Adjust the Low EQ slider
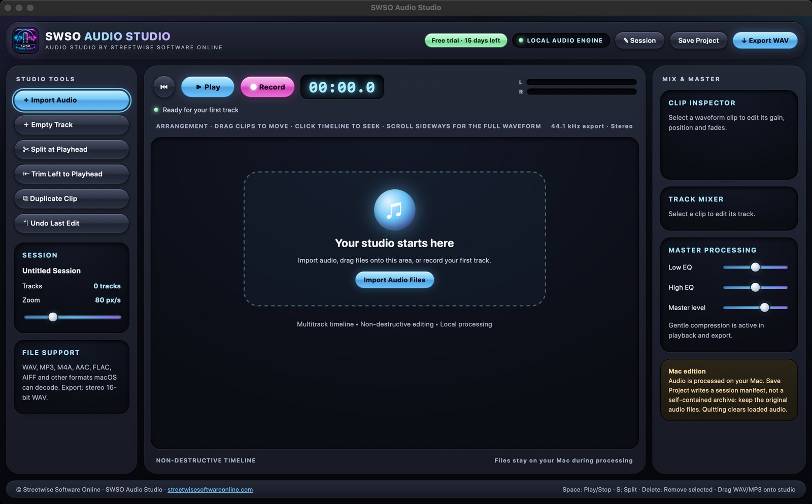The height and width of the screenshot is (504, 812). 755,267
